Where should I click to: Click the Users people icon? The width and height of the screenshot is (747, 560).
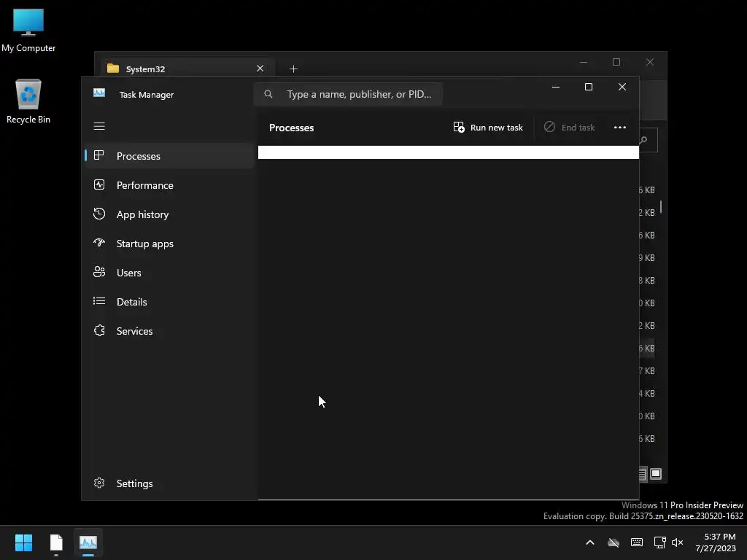click(99, 272)
